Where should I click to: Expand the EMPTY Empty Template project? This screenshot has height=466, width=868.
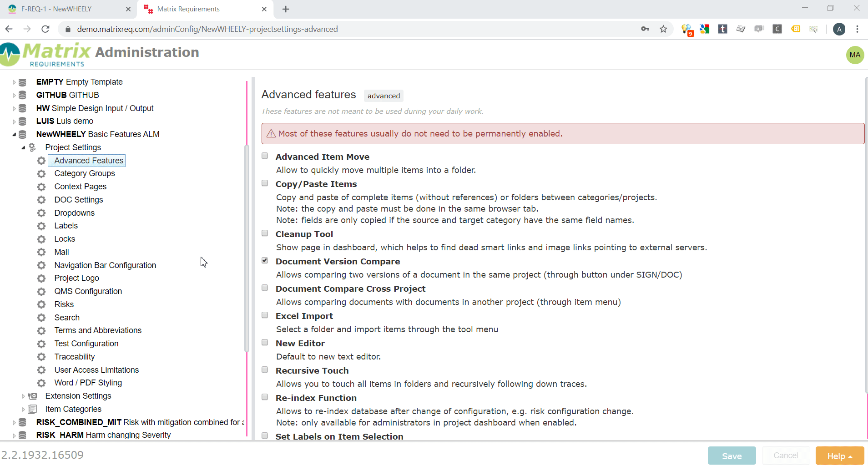coord(14,82)
